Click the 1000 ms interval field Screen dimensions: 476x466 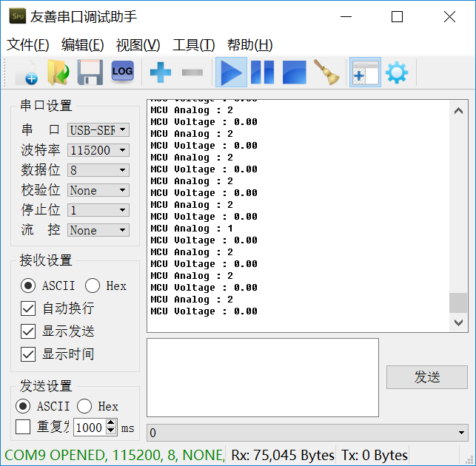pos(90,428)
